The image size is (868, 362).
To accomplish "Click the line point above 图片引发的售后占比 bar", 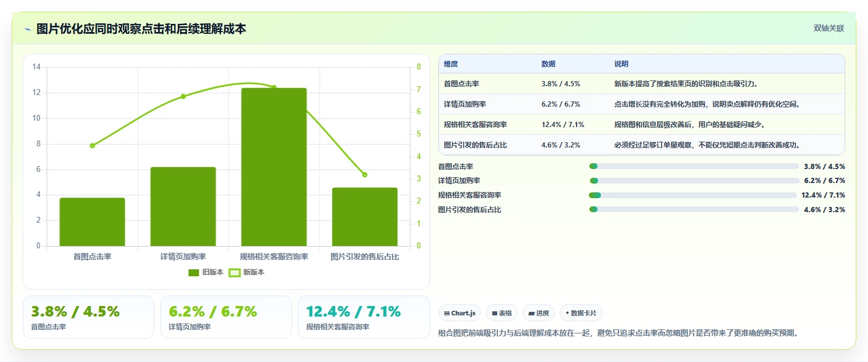I will point(365,174).
